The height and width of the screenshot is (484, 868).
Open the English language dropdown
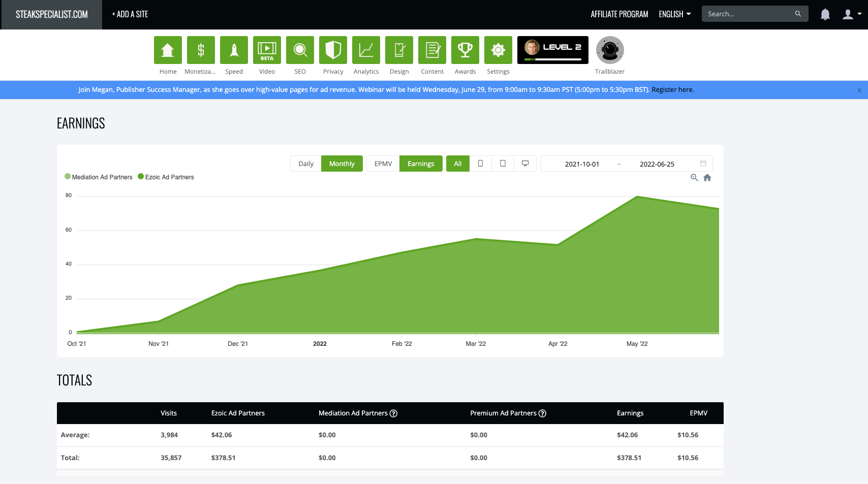tap(675, 14)
